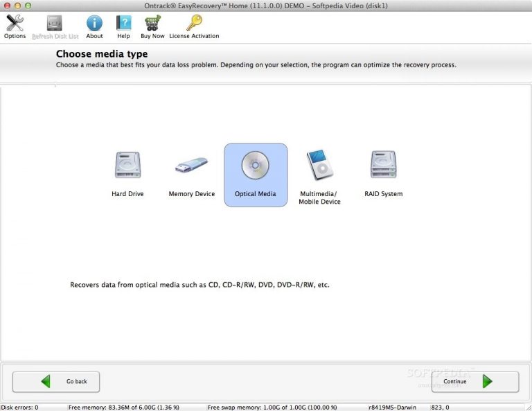Image resolution: width=532 pixels, height=411 pixels.
Task: Minimize window with yellow button
Action: (x=17, y=6)
